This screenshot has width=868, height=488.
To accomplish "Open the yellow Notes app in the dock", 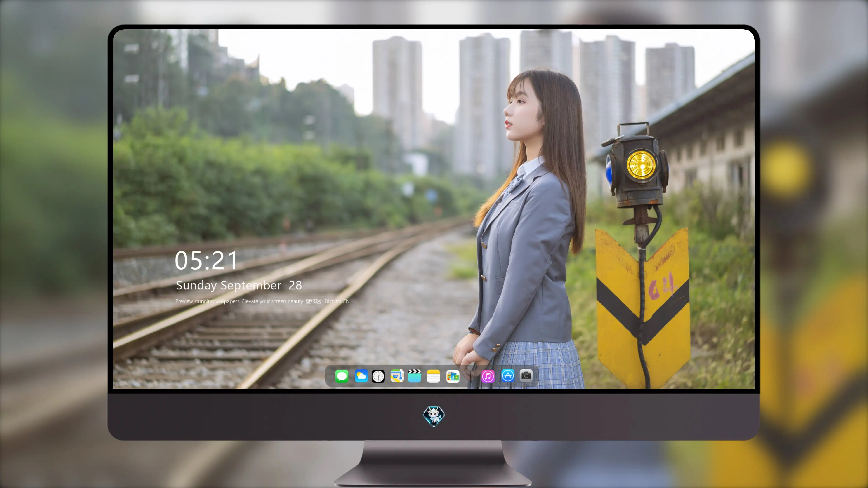I will click(x=433, y=376).
